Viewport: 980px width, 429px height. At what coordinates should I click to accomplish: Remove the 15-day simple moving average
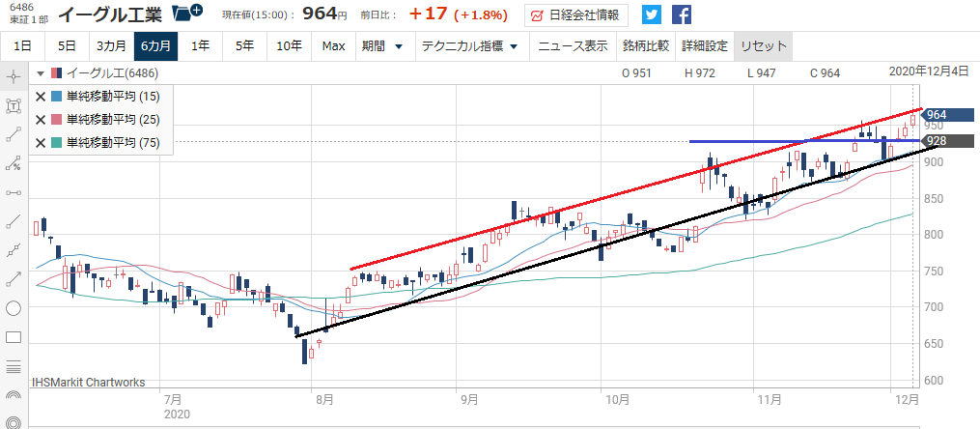pyautogui.click(x=41, y=97)
